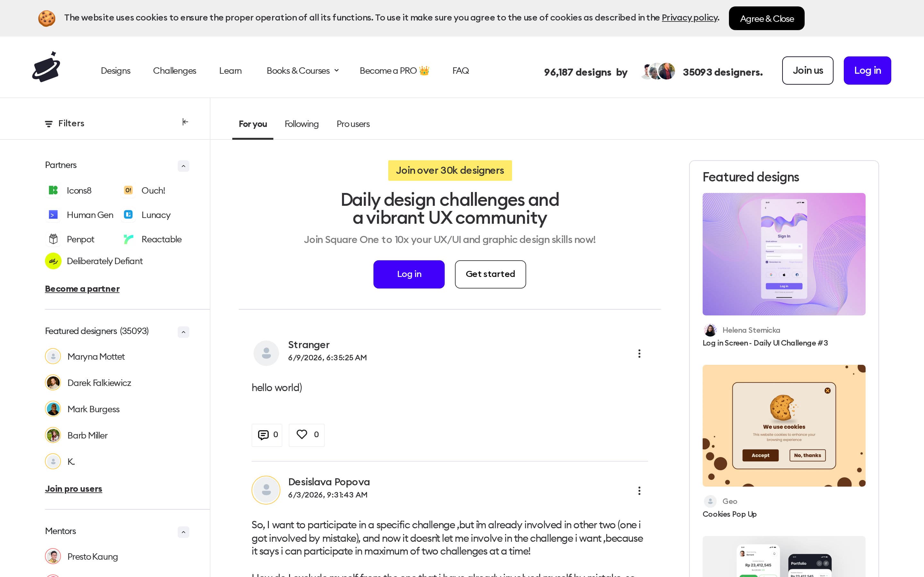Collapse the Partners section
This screenshot has width=924, height=577.
tap(183, 166)
